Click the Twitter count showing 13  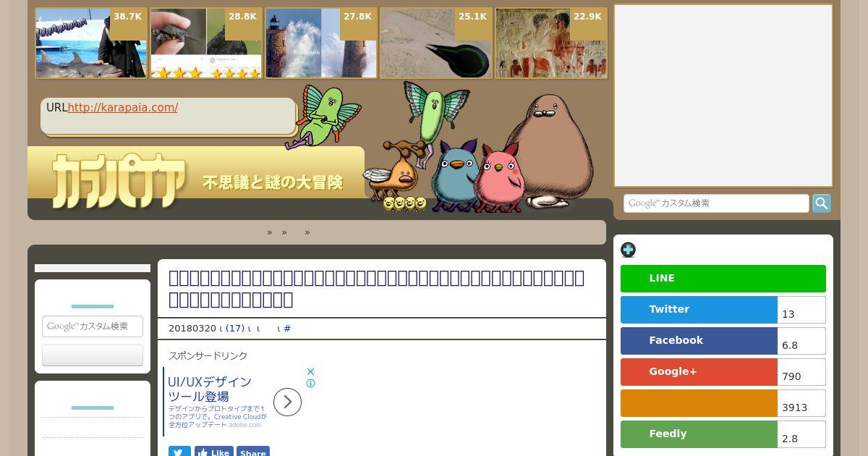point(801,310)
